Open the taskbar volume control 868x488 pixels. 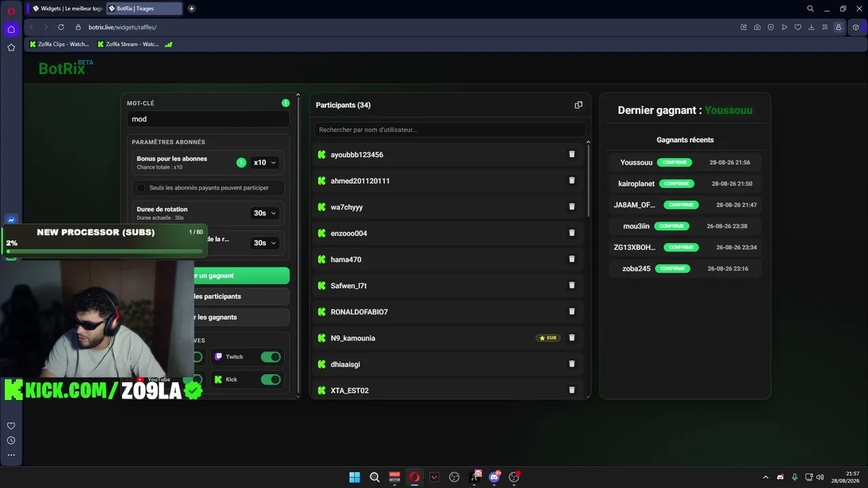[820, 477]
